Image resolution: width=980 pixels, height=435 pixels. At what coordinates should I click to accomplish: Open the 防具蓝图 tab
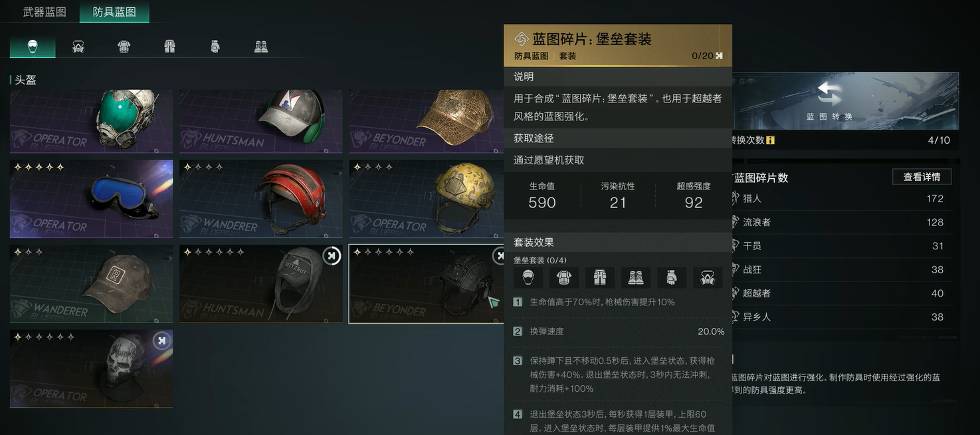pos(114,12)
